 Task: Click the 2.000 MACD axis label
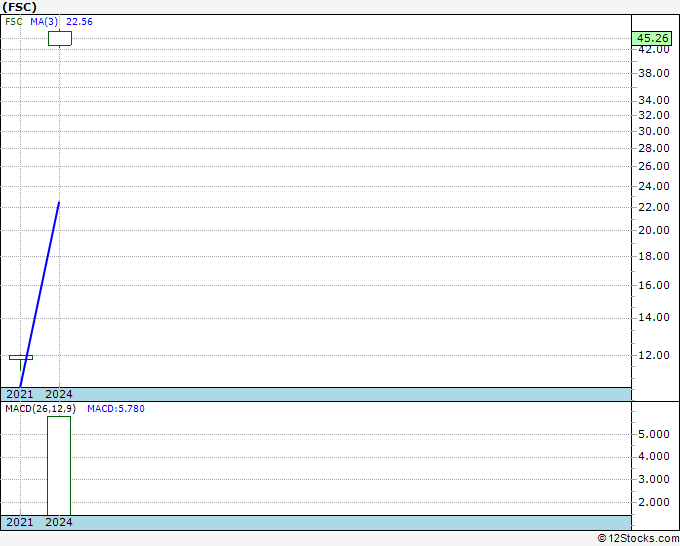pyautogui.click(x=654, y=503)
